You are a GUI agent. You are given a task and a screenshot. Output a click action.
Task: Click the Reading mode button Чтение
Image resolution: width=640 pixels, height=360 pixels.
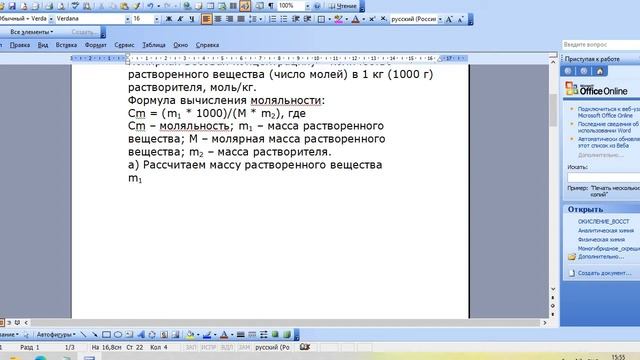(x=343, y=6)
